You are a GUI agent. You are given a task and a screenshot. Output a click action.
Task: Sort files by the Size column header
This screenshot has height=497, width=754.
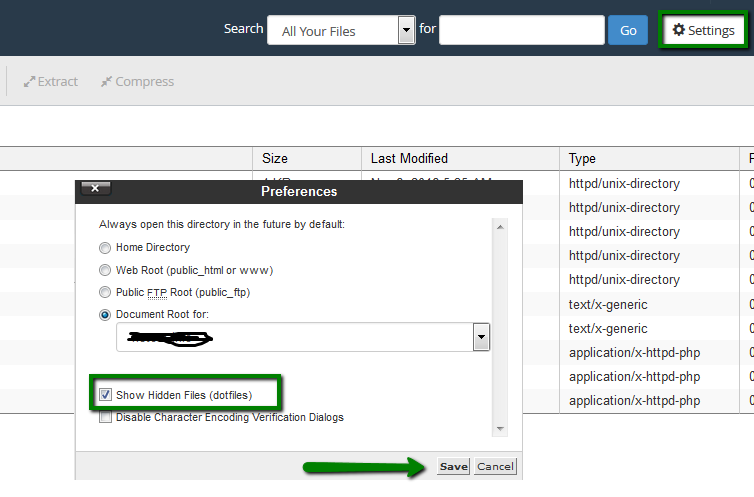[x=275, y=158]
